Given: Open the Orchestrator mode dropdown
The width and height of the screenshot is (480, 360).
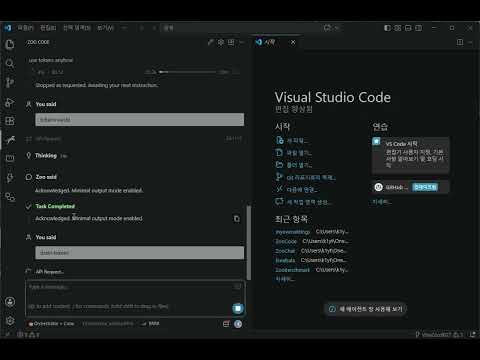Looking at the screenshot, I should coord(51,324).
